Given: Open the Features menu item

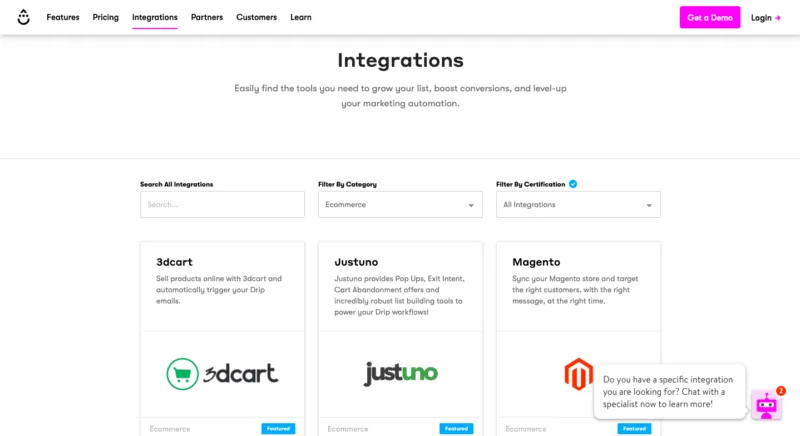Looking at the screenshot, I should (x=63, y=17).
